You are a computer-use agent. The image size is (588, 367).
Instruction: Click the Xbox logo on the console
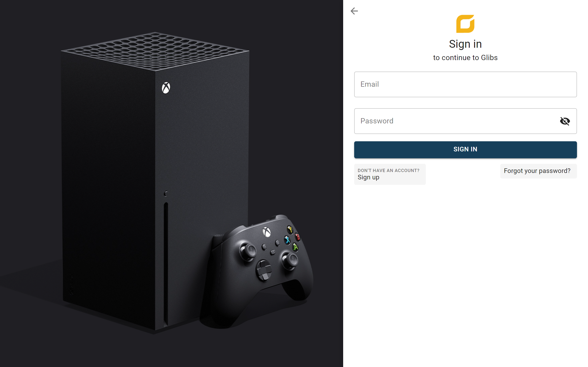tap(166, 88)
